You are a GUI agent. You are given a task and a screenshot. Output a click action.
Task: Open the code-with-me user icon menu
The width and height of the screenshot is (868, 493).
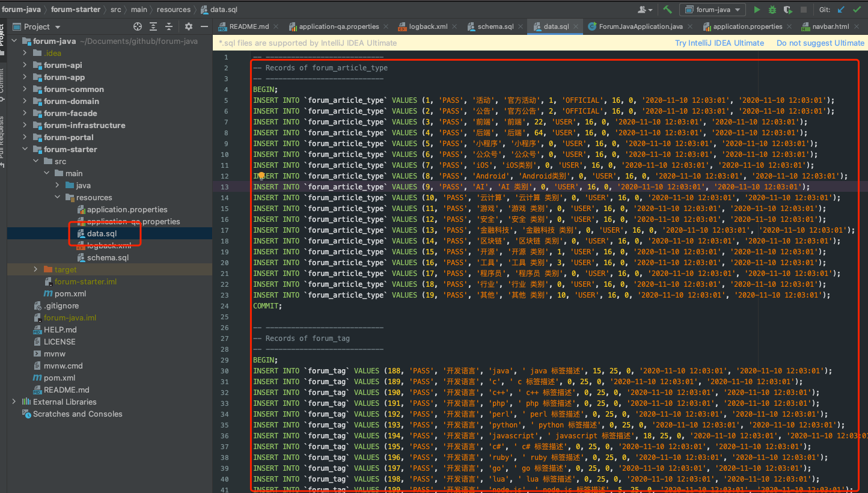click(646, 10)
